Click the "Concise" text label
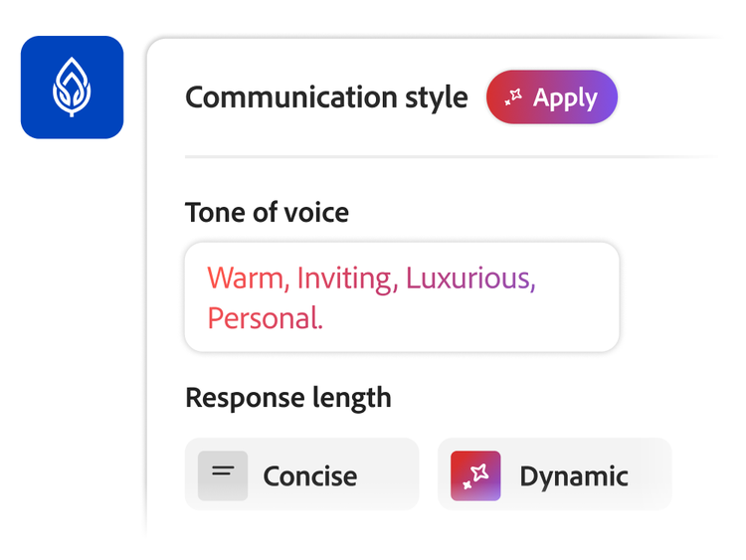746x560 pixels. pyautogui.click(x=309, y=475)
